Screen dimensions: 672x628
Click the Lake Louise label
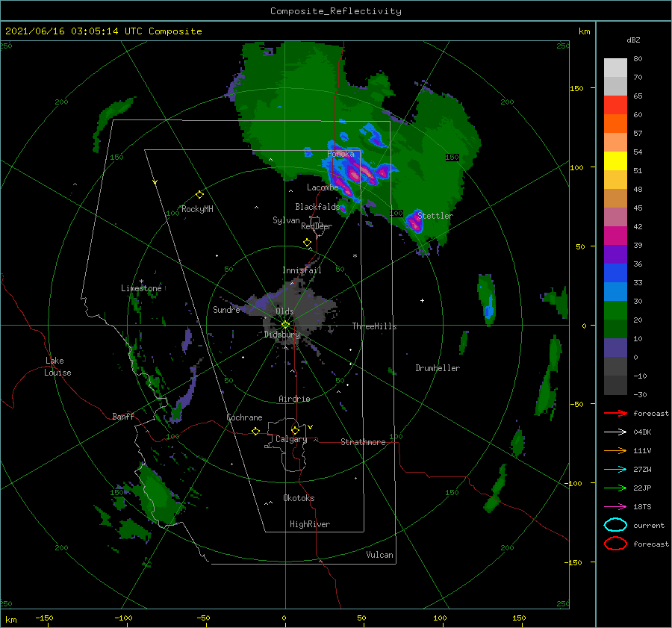point(57,367)
